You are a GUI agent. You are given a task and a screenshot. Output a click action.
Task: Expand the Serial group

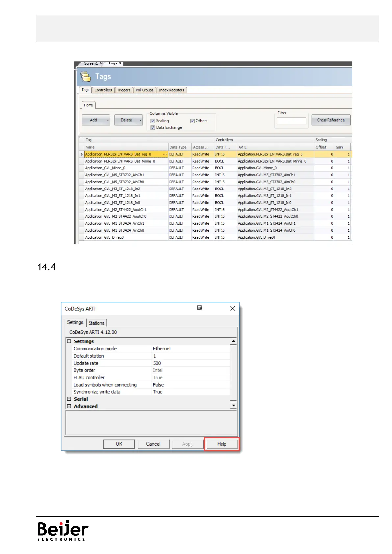pyautogui.click(x=69, y=399)
